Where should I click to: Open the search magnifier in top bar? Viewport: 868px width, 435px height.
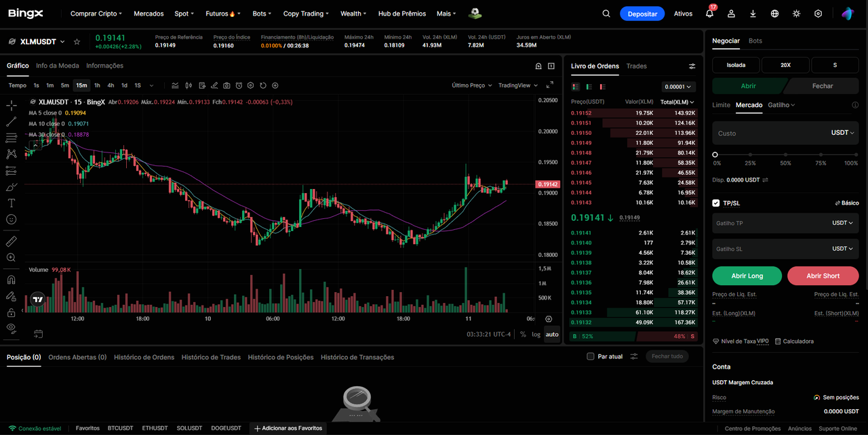[606, 14]
